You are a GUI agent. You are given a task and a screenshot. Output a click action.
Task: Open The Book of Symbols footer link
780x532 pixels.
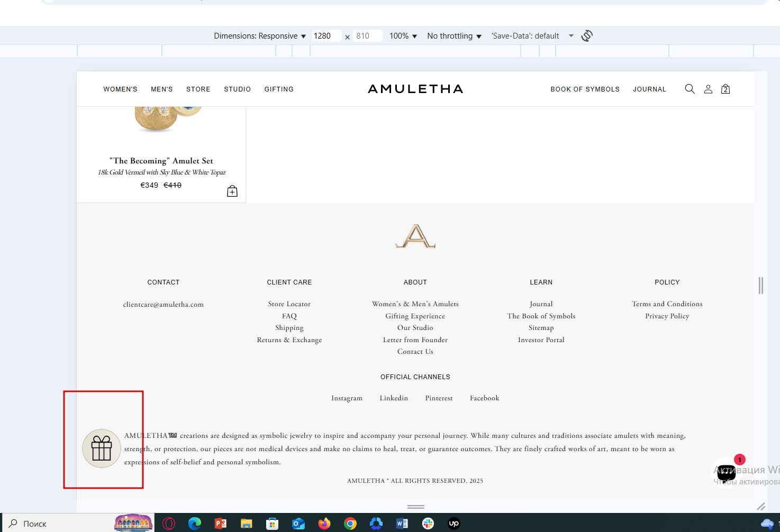541,316
